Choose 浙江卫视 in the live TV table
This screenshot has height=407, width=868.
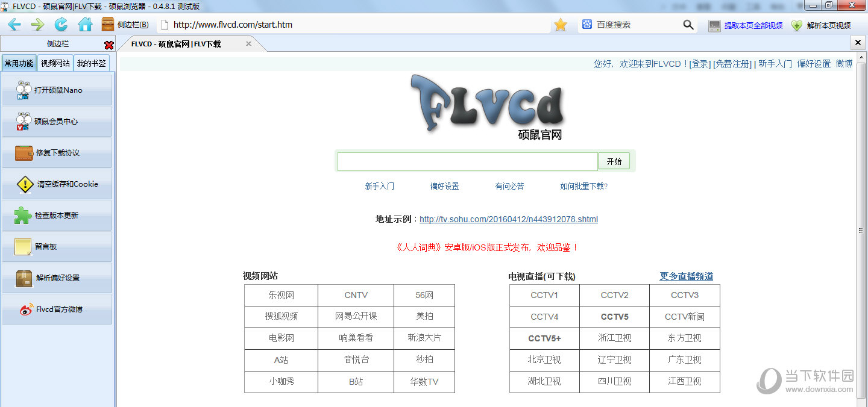coord(614,338)
